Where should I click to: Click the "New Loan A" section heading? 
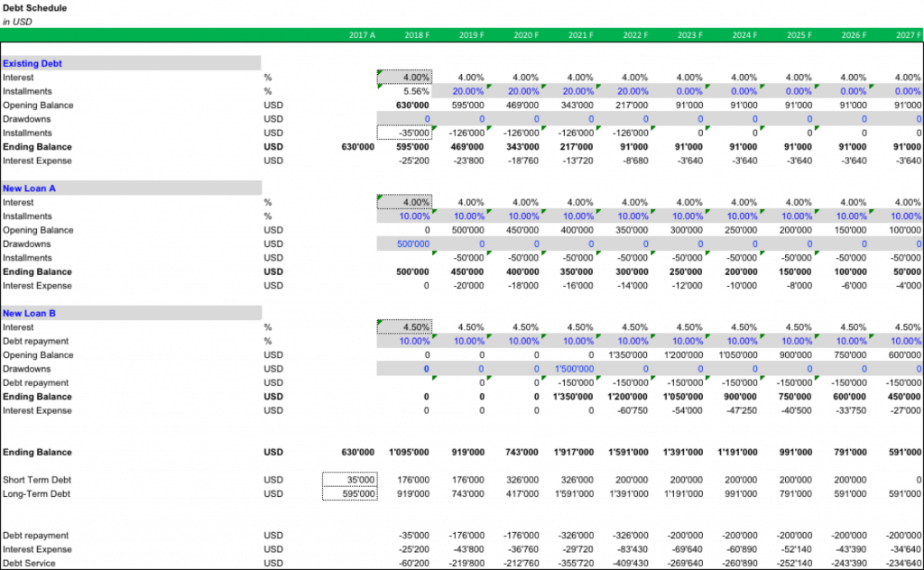click(29, 188)
